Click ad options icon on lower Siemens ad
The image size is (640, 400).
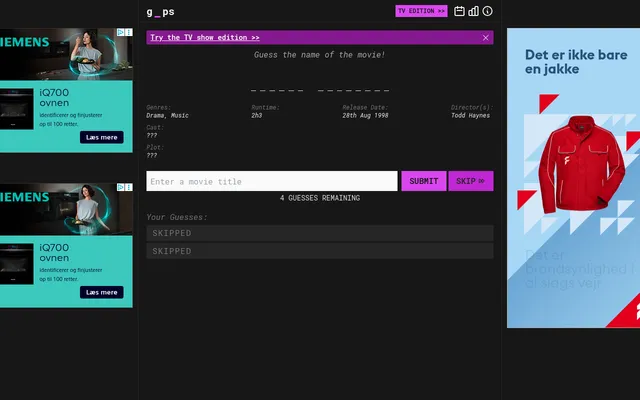pyautogui.click(x=129, y=187)
